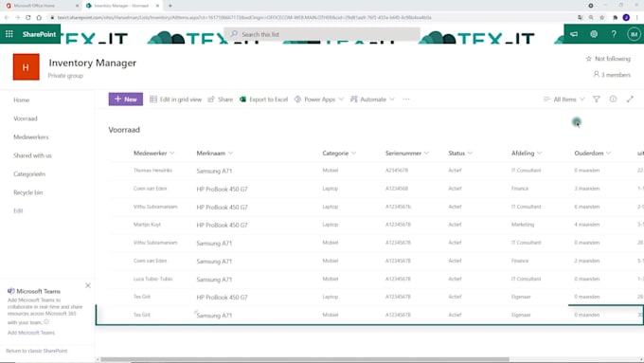This screenshot has height=363, width=644.
Task: Open Thomas Hendriks Samsung A71 item
Action: [214, 171]
